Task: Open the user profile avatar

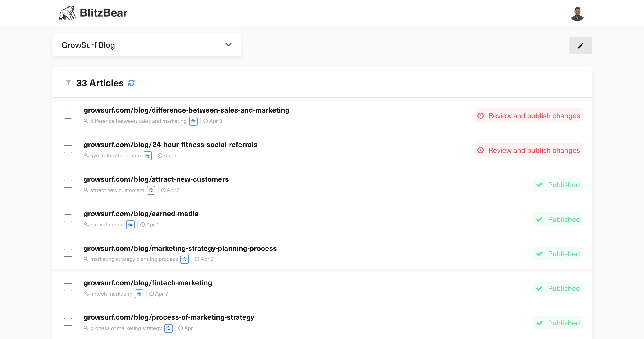Action: 577,14
